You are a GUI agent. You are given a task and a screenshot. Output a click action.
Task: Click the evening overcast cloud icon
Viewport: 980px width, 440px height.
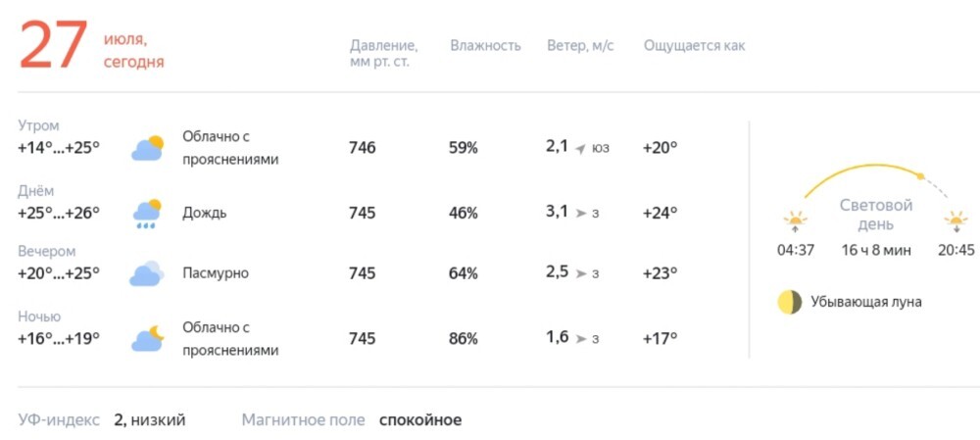coord(147,273)
